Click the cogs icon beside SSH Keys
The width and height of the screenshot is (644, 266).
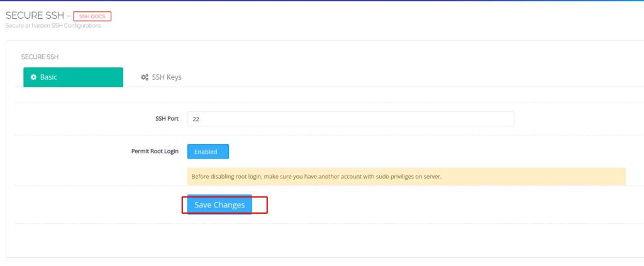[145, 77]
